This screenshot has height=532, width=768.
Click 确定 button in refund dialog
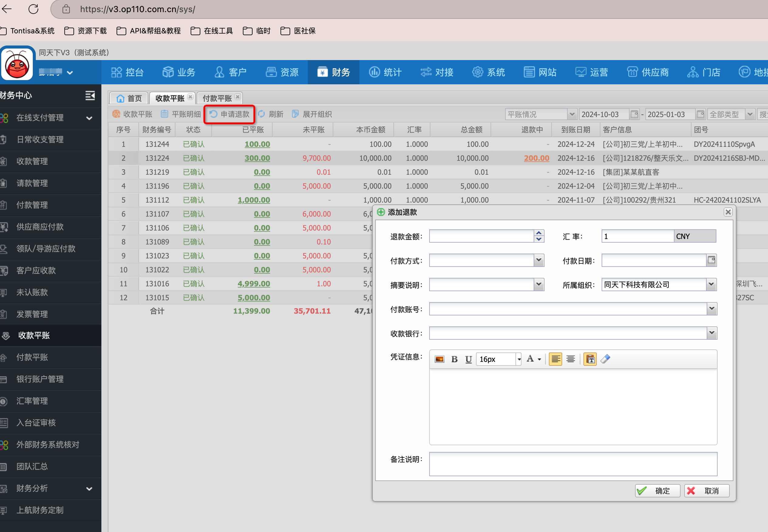click(x=657, y=491)
